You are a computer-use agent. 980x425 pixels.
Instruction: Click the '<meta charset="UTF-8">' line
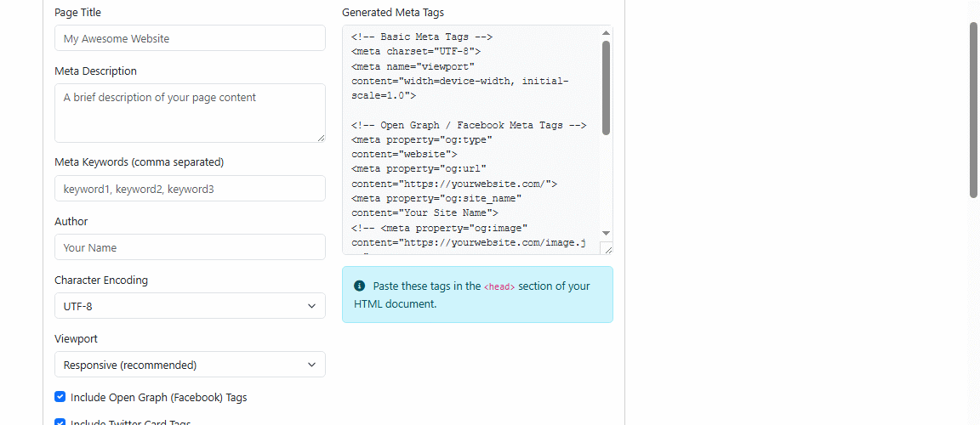click(416, 51)
